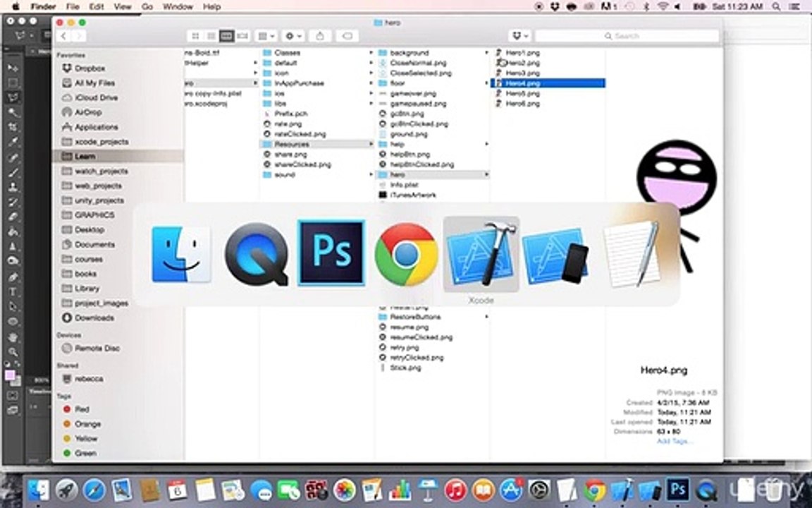
Task: Toggle Quick Mask mode in Photoshop
Action: point(13,396)
